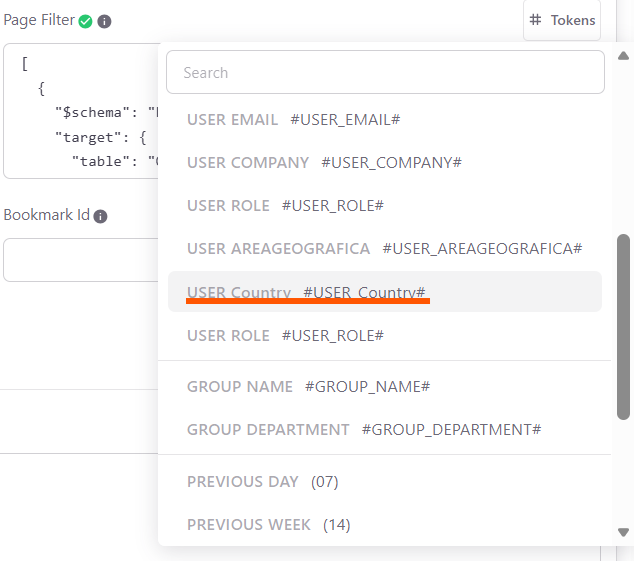
Task: Click the token list scrollbar thumb
Action: point(624,325)
